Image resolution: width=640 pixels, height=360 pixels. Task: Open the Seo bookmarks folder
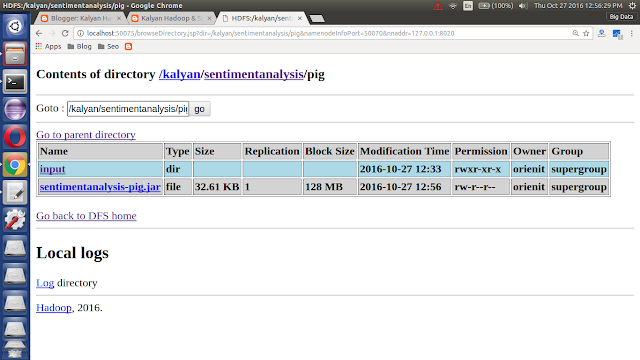tap(108, 47)
